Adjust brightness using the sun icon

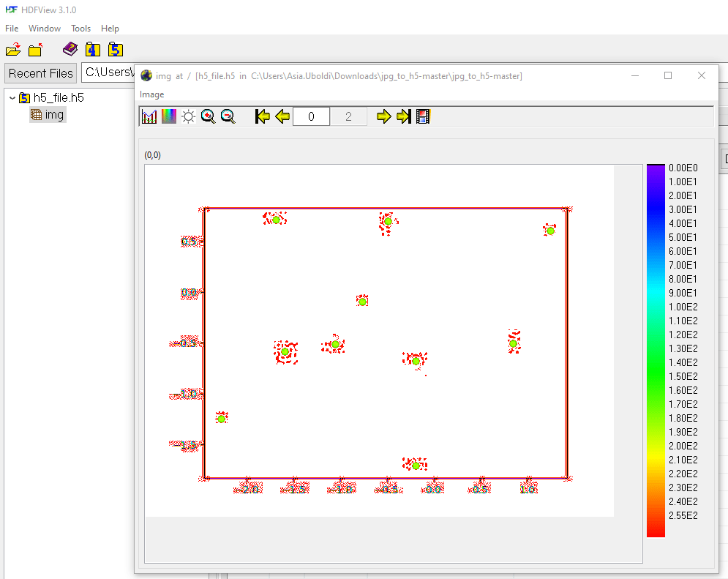pyautogui.click(x=188, y=116)
